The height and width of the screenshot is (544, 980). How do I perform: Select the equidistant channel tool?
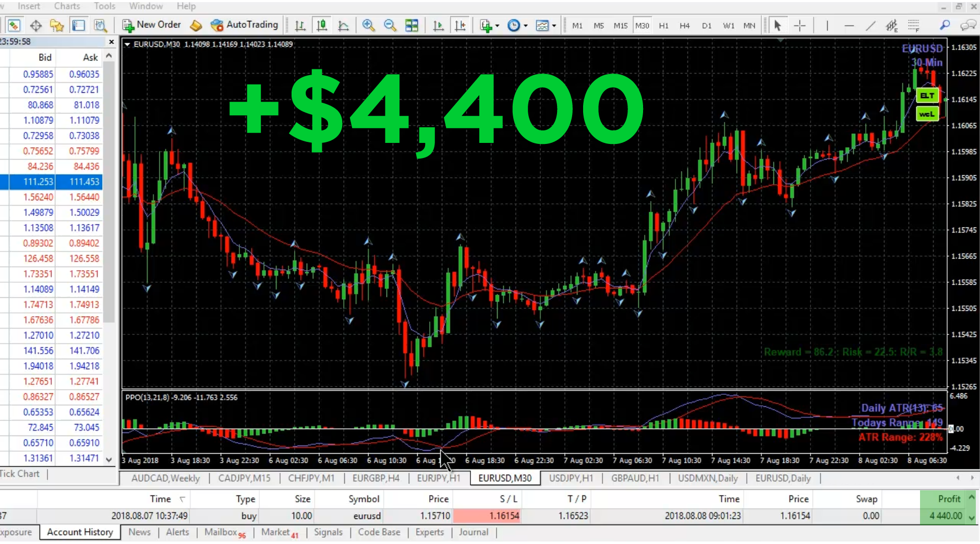point(892,25)
